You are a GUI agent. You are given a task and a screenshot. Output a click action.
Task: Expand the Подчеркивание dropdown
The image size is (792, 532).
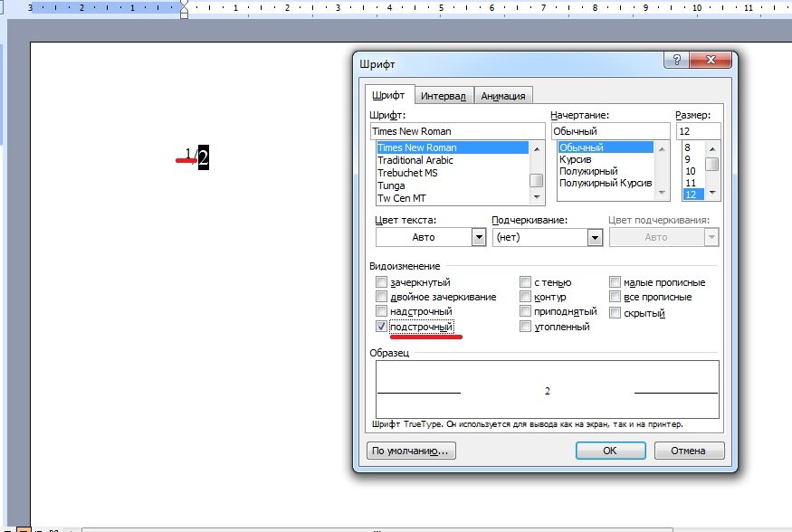pos(595,237)
